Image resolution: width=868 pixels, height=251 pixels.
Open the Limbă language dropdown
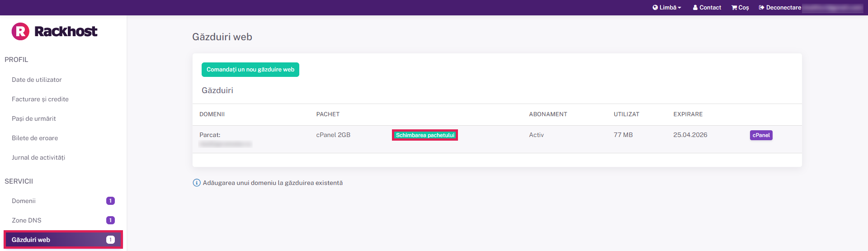(x=667, y=7)
